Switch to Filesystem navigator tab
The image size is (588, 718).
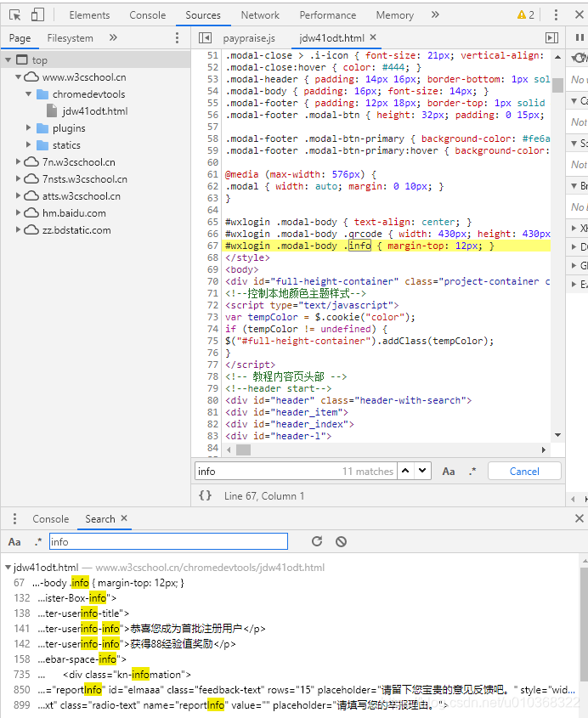point(70,38)
